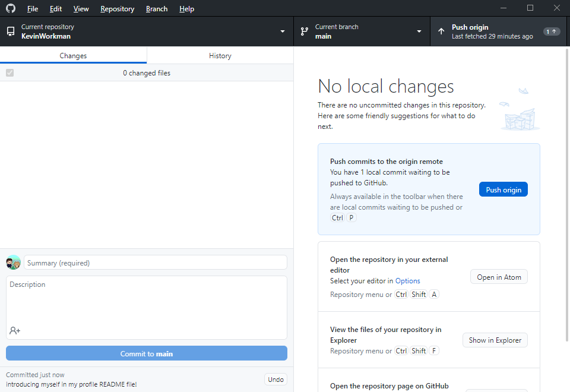Image resolution: width=570 pixels, height=392 pixels.
Task: Open the File menu
Action: 32,9
